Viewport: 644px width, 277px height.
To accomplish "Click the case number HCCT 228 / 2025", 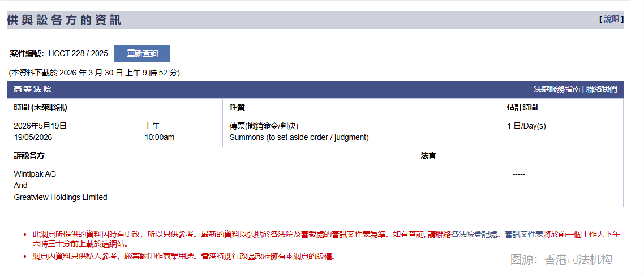I will [x=78, y=54].
